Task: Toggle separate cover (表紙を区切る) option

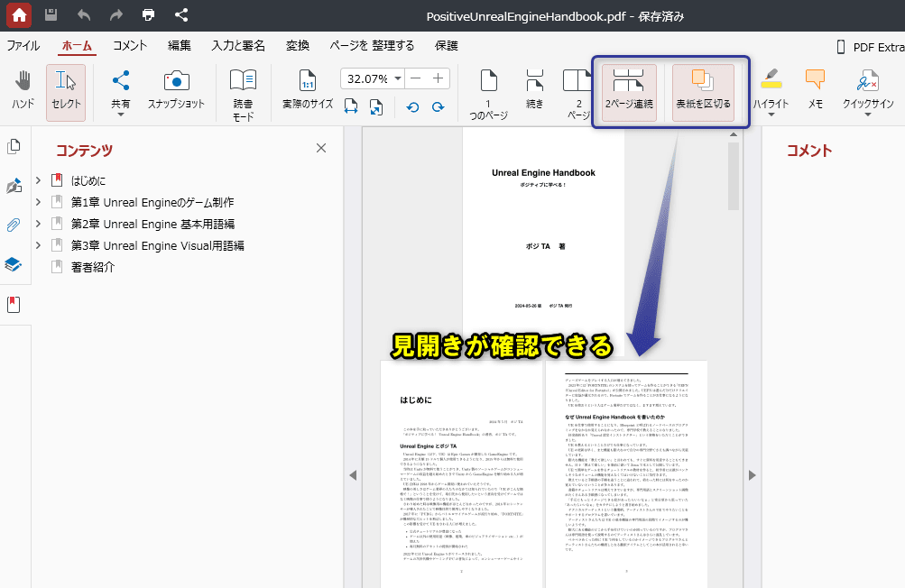Action: (x=703, y=92)
